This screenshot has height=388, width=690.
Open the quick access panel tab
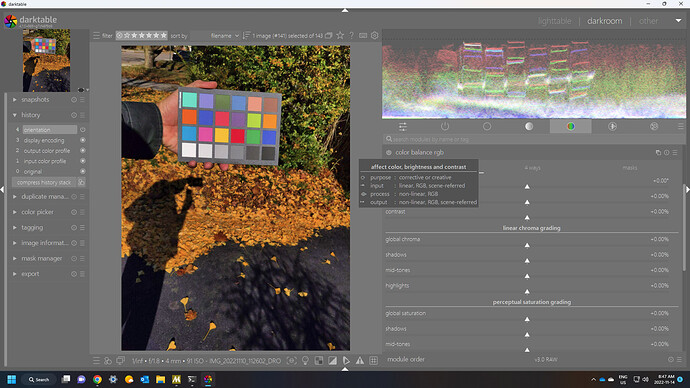(403, 127)
